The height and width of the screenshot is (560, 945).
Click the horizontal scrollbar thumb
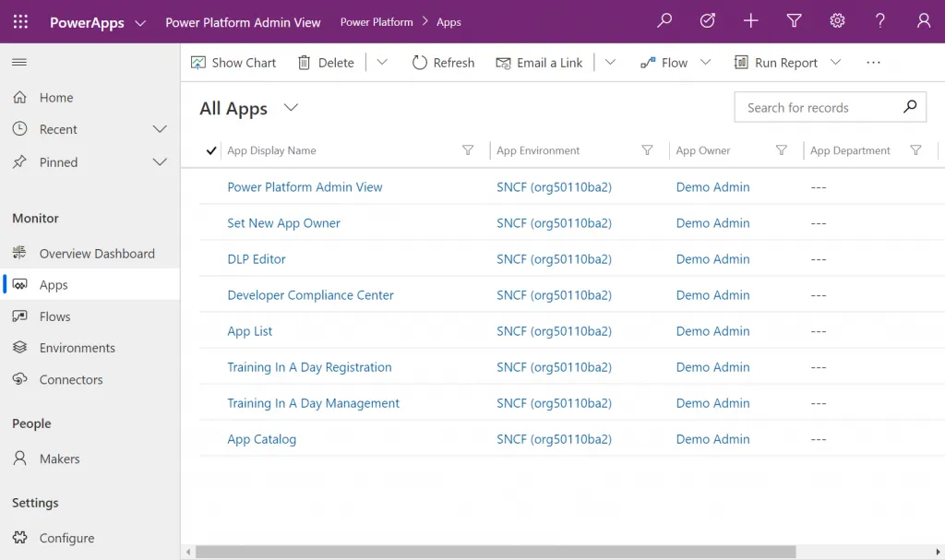496,552
